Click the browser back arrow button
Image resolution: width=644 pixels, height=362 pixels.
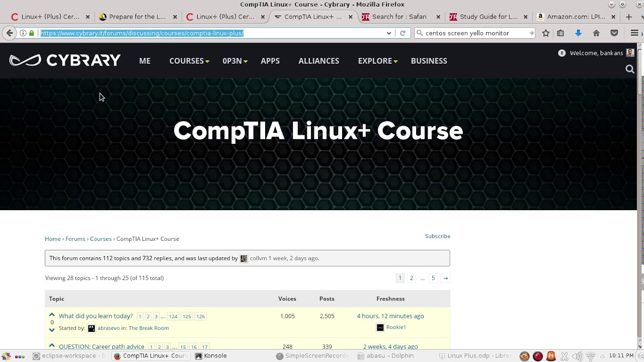[10, 33]
